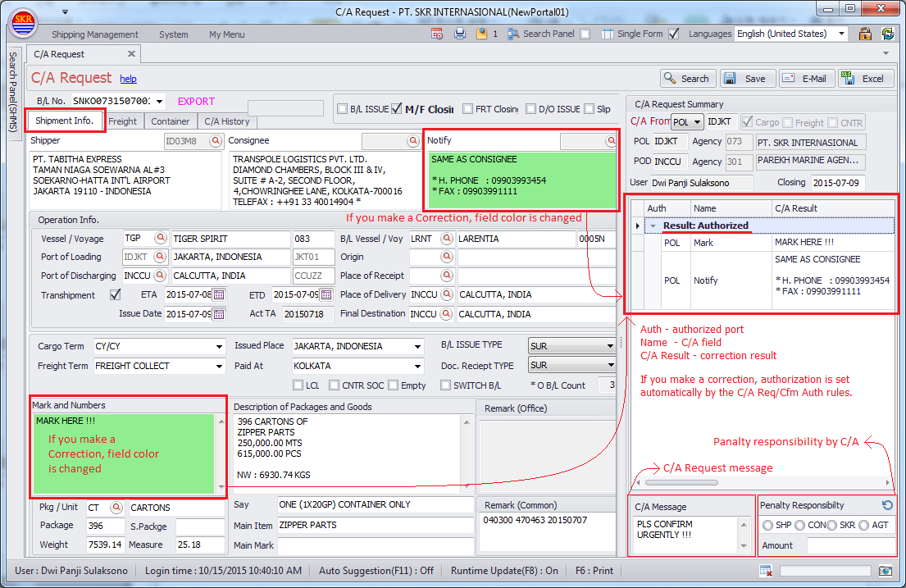Expand the Issued Place dropdown
The width and height of the screenshot is (906, 588).
coord(417,346)
